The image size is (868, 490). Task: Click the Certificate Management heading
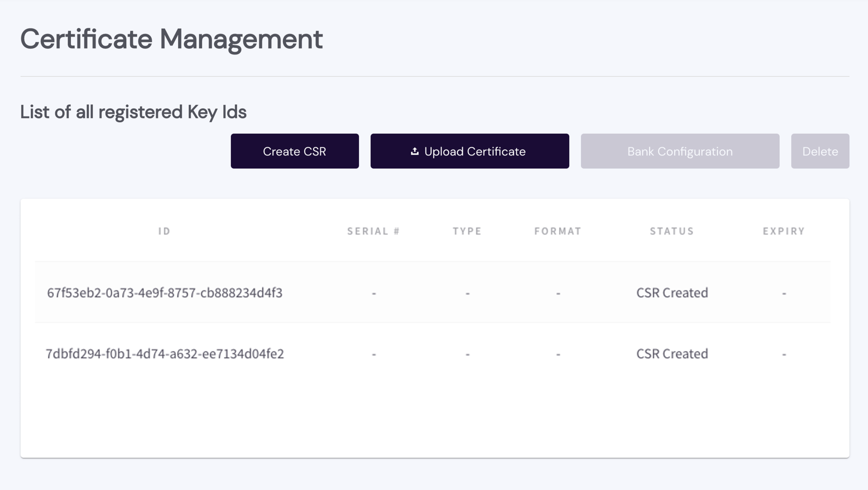[x=172, y=39]
